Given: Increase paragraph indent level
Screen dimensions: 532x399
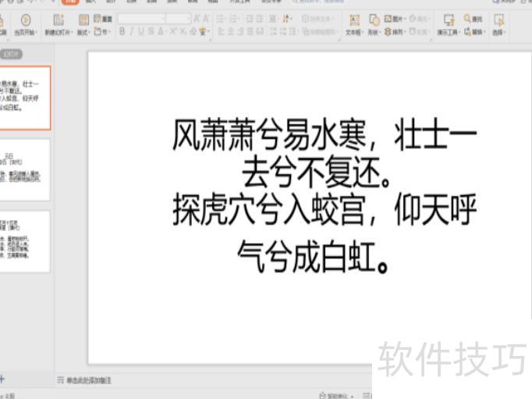Looking at the screenshot, I should pyautogui.click(x=260, y=19).
